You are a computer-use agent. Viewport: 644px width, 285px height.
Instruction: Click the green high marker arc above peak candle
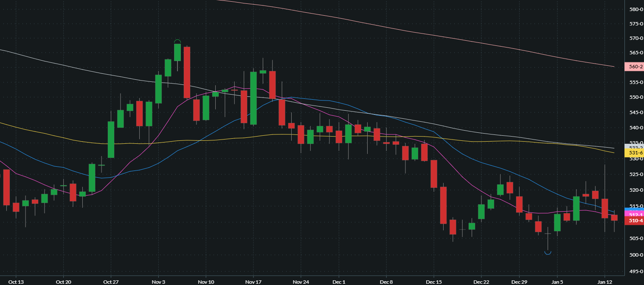click(177, 41)
